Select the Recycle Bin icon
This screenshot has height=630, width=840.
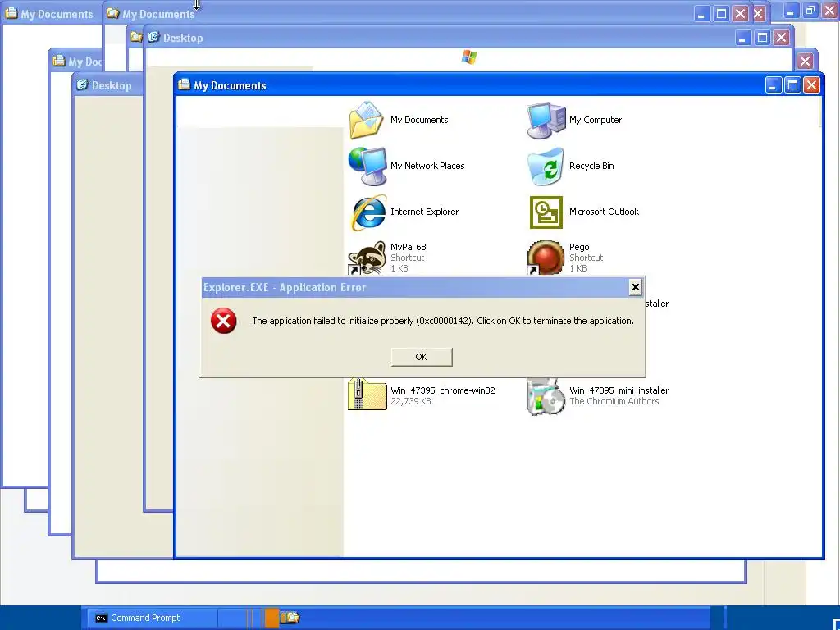(546, 166)
